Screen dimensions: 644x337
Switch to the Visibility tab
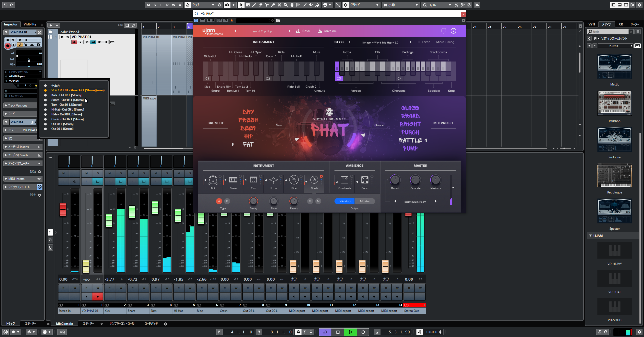pyautogui.click(x=30, y=24)
